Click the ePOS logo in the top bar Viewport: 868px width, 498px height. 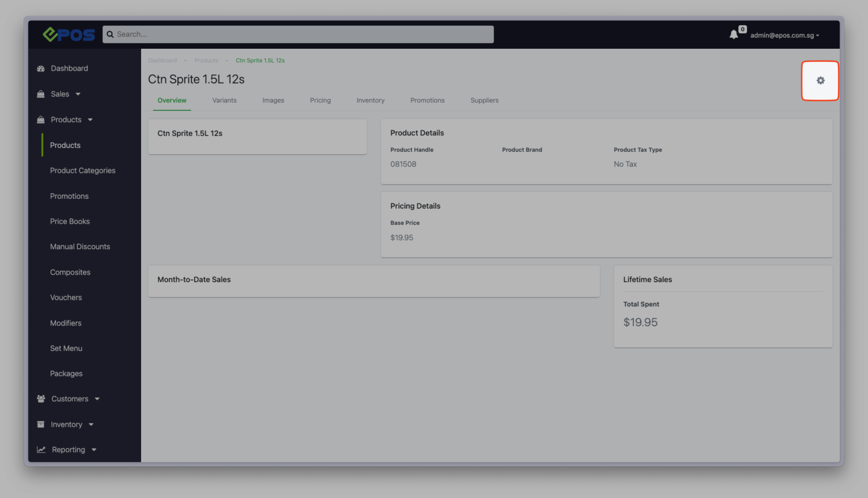click(x=69, y=34)
